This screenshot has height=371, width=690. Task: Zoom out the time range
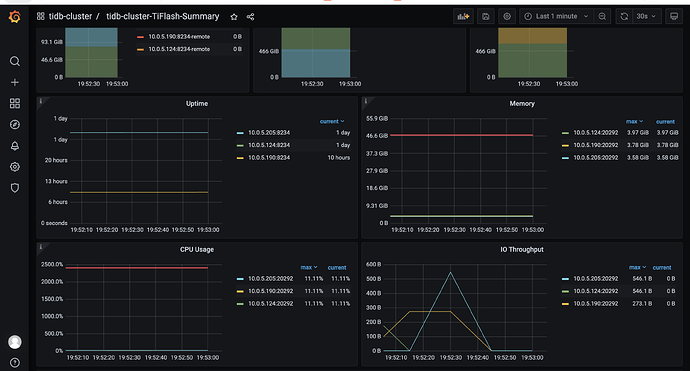602,16
